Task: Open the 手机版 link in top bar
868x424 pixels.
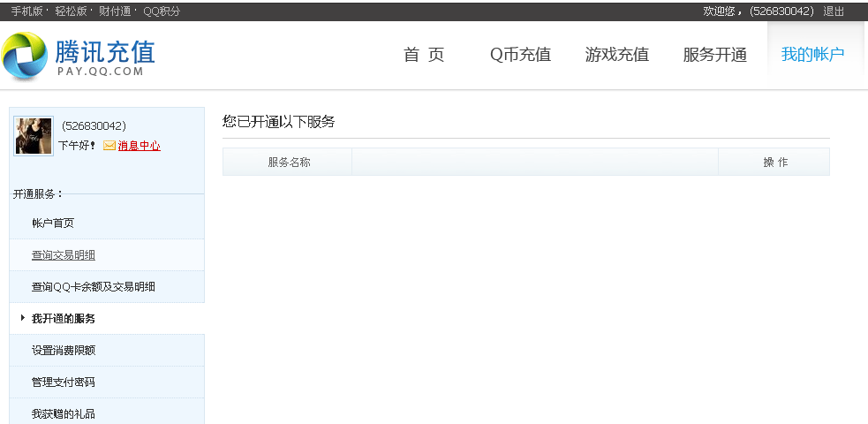Action: click(26, 11)
